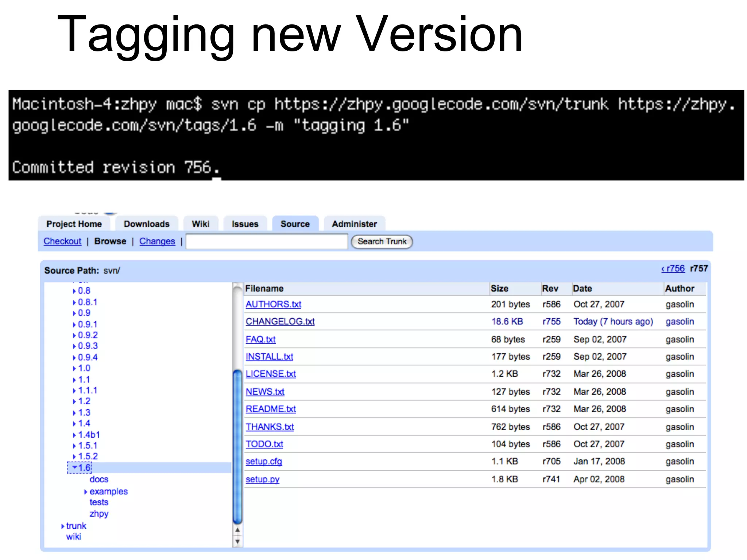Click the Search Trunk button

[382, 242]
